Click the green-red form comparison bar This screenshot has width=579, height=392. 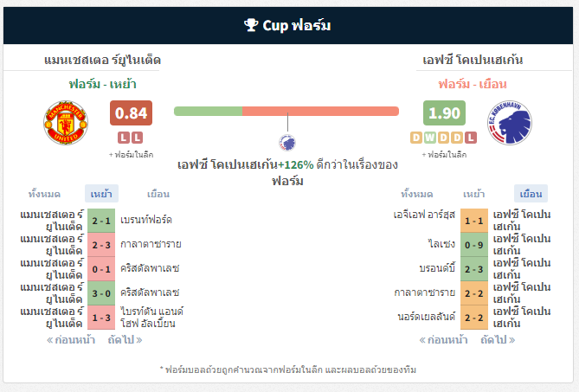tap(286, 112)
